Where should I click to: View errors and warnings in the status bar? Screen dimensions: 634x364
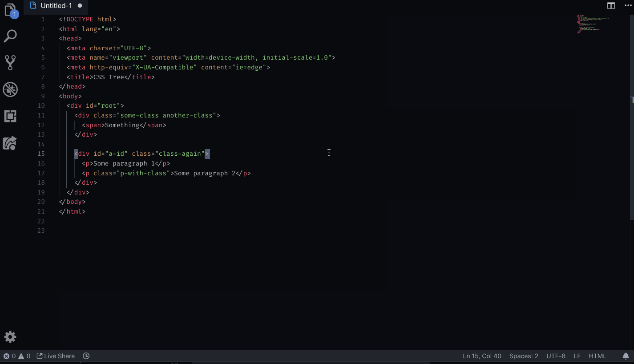point(16,356)
